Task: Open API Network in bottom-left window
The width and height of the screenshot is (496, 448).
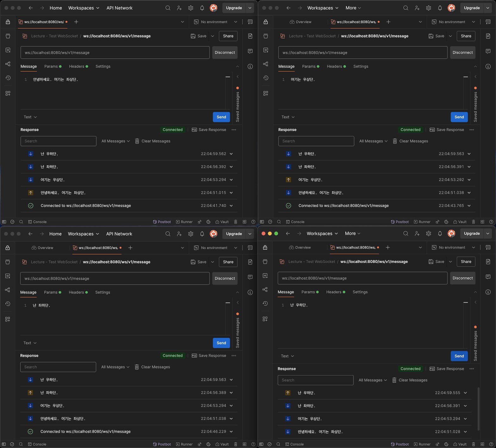Action: [119, 234]
